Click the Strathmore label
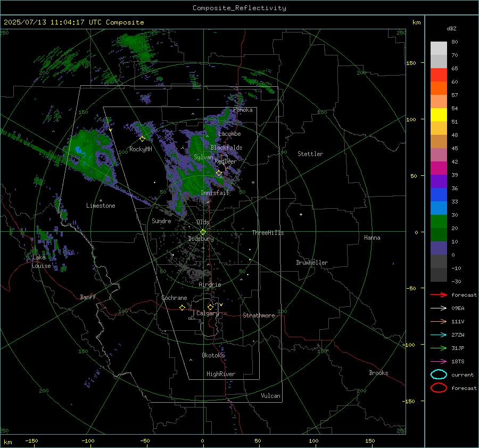Viewport: 479px width, 448px height. click(x=259, y=315)
